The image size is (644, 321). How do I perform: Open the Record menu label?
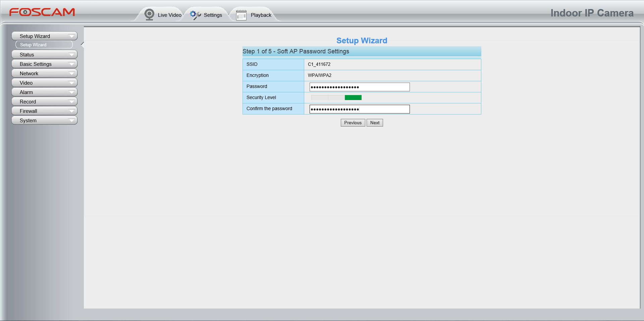[x=28, y=102]
